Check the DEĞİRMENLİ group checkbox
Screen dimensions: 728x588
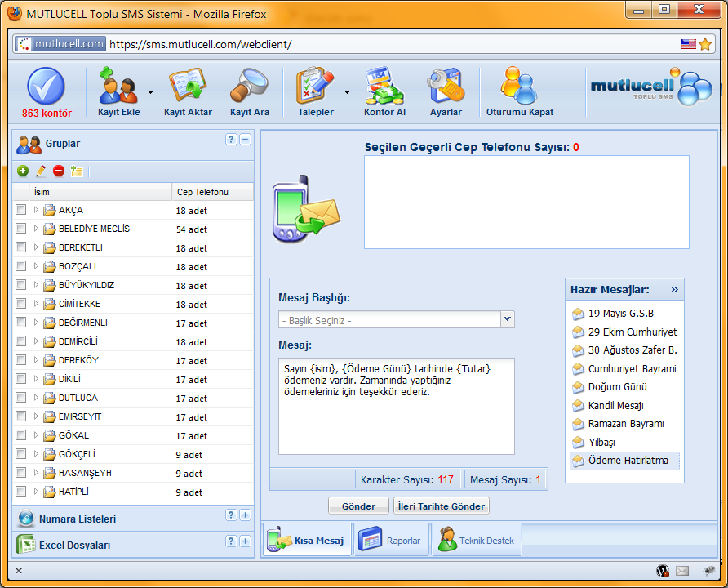point(21,322)
